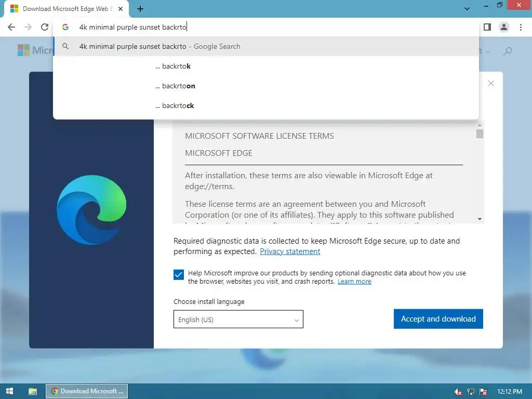This screenshot has width=532, height=399.
Task: Click the muted volume tray icon
Action: tap(458, 392)
